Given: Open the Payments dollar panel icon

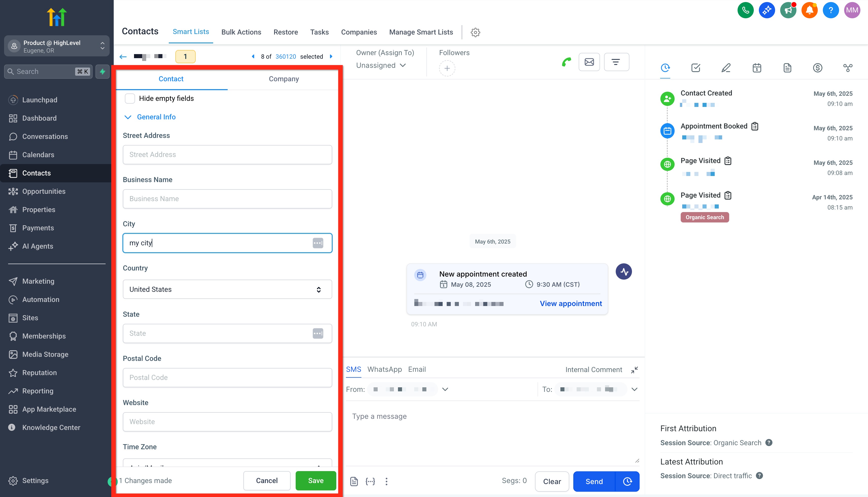Looking at the screenshot, I should pos(817,68).
